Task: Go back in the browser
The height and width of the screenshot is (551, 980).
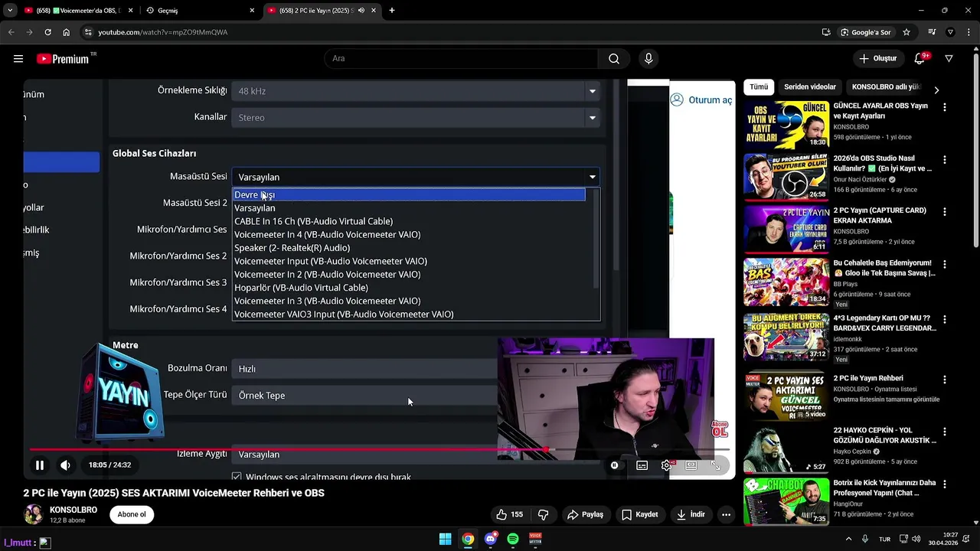Action: click(11, 32)
